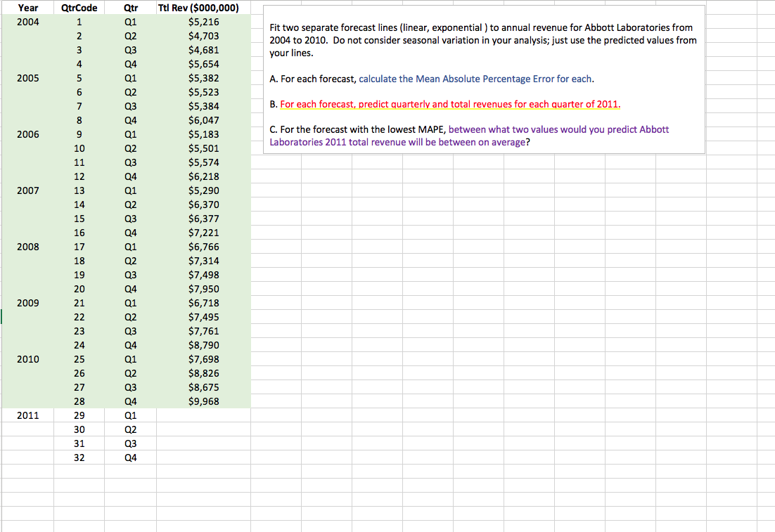775x532 pixels.
Task: Select revenue cell $7,761
Action: click(x=203, y=331)
